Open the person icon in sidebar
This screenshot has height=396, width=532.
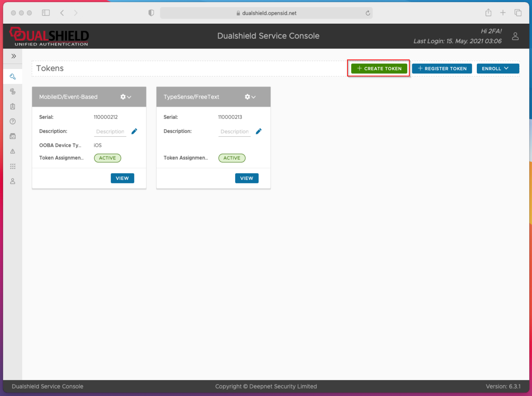[x=13, y=181]
